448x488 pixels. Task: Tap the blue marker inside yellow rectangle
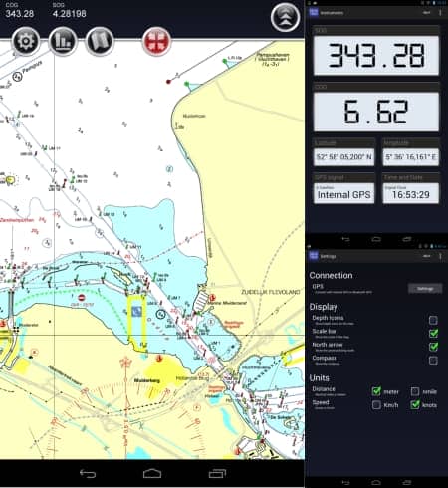[x=136, y=312]
